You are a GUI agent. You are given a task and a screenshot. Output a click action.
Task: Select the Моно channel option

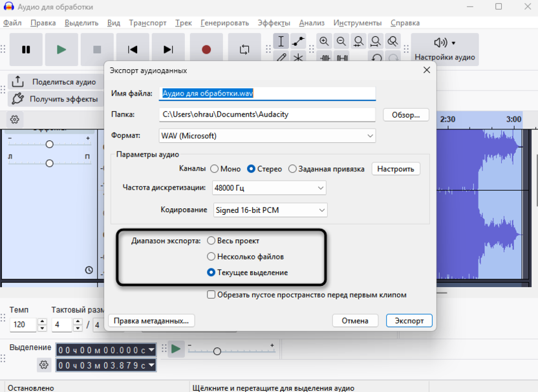pyautogui.click(x=214, y=169)
